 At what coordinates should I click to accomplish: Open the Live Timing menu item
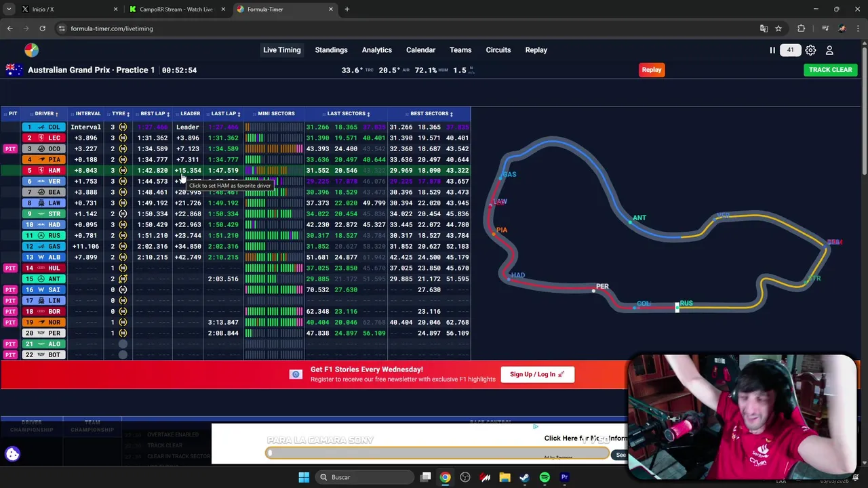coord(281,50)
